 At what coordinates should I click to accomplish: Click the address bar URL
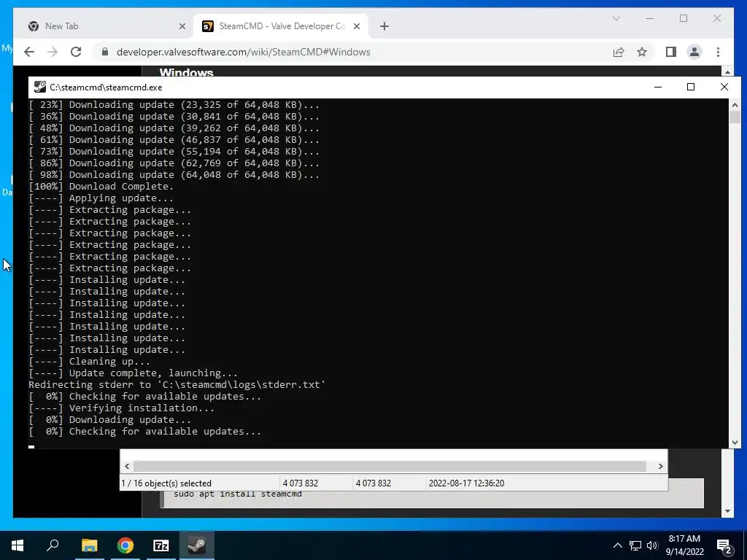(244, 52)
